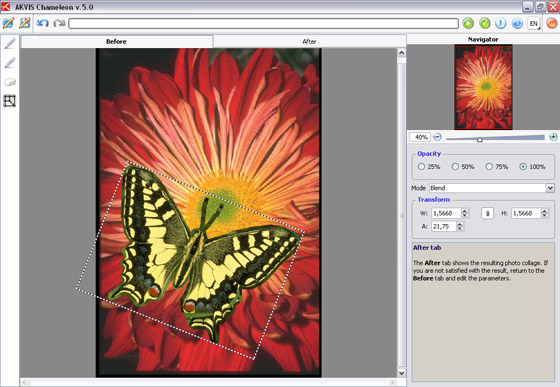Click the Opacity group label
This screenshot has width=560, height=387.
[429, 154]
